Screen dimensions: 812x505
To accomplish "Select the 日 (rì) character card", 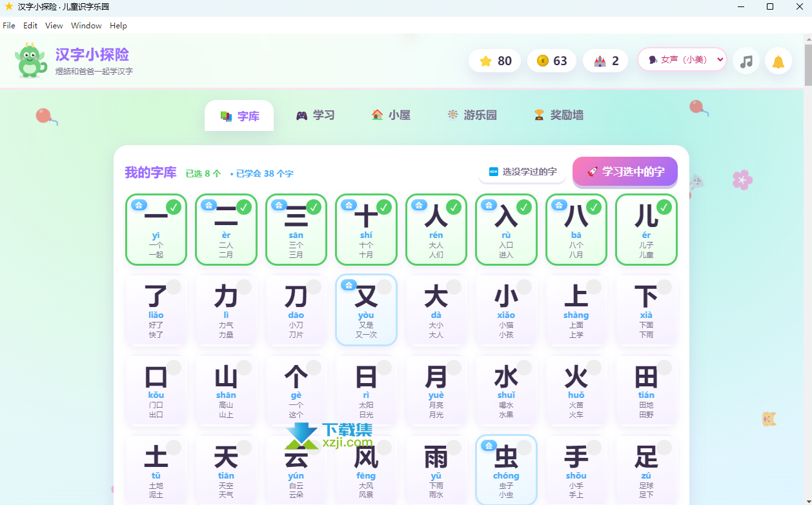I will (366, 390).
